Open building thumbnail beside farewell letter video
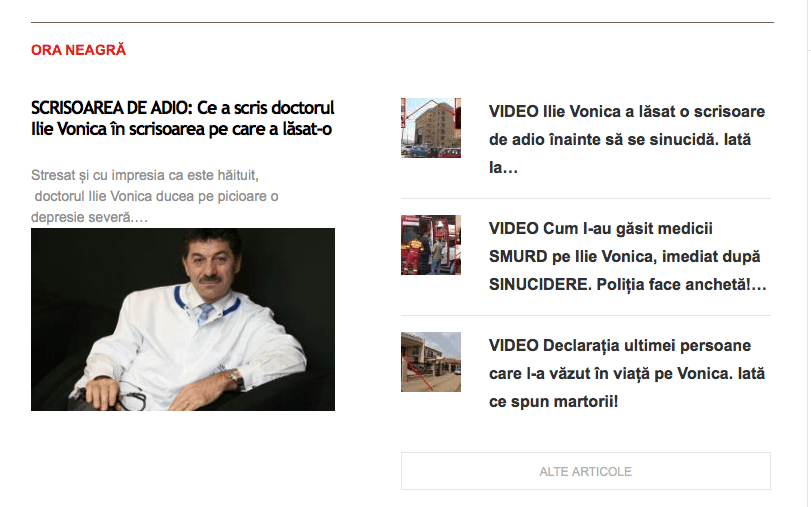The height and width of the screenshot is (507, 811). tap(431, 128)
